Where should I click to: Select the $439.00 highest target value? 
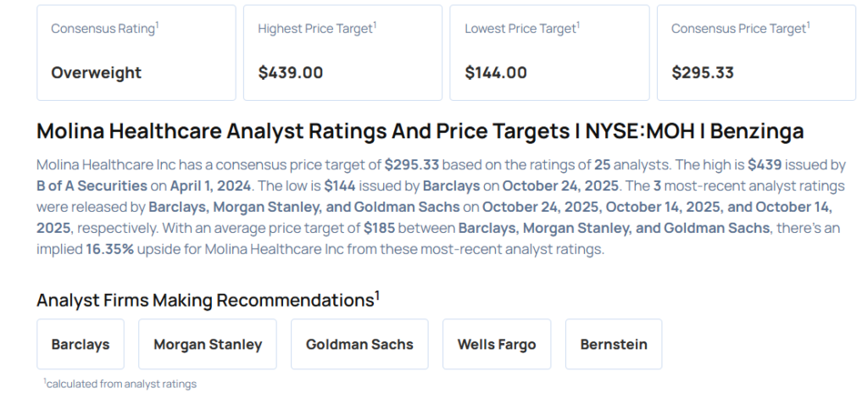tap(291, 73)
